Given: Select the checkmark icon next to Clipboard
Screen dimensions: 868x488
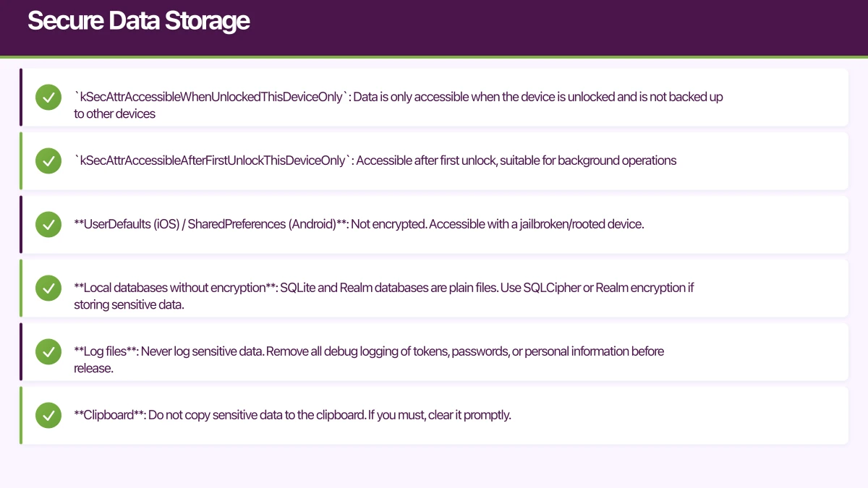Looking at the screenshot, I should pyautogui.click(x=48, y=415).
